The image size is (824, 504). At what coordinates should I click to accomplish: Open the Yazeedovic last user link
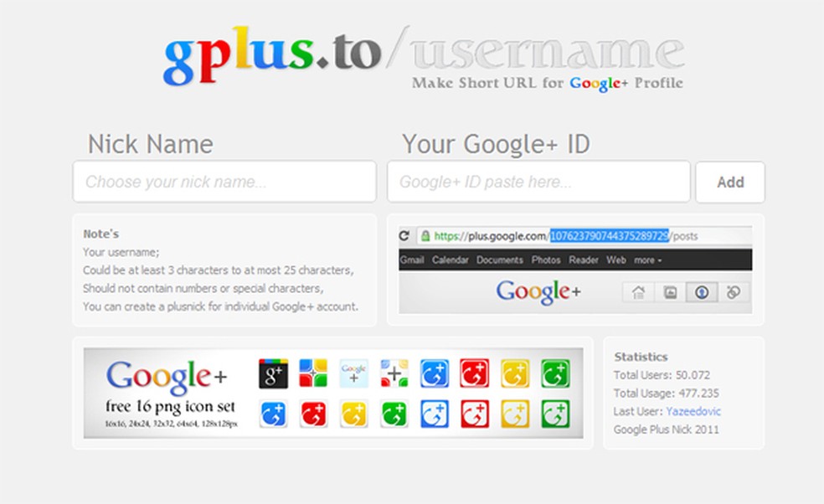click(x=693, y=412)
